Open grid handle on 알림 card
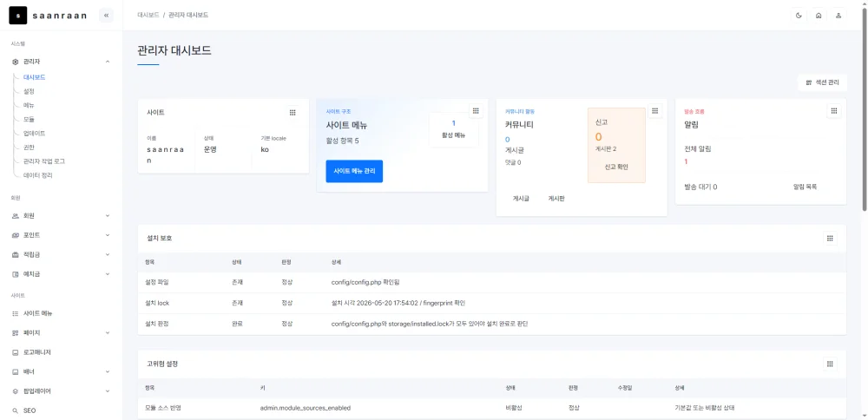868x420 pixels. pos(833,111)
